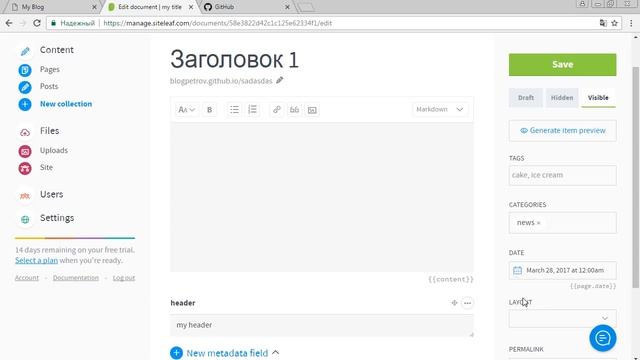Viewport: 640px width, 360px height.
Task: Open the Settings section
Action: pyautogui.click(x=57, y=218)
